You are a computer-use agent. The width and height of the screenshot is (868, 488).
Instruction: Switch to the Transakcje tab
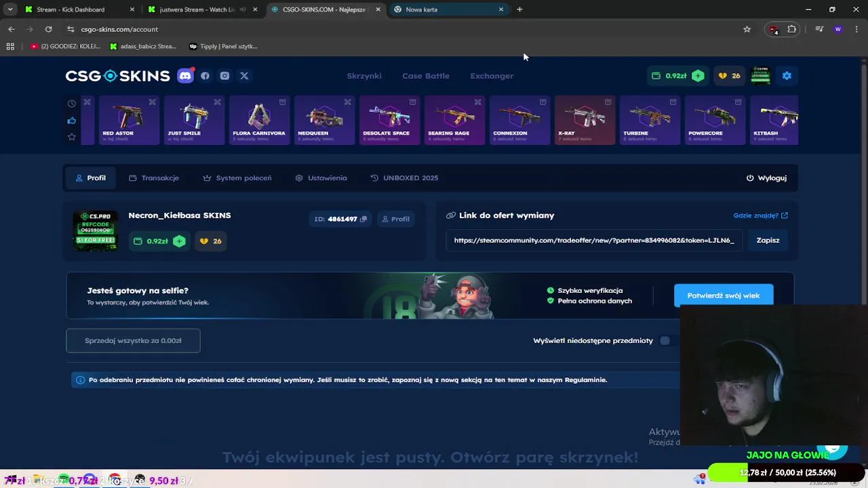[154, 178]
